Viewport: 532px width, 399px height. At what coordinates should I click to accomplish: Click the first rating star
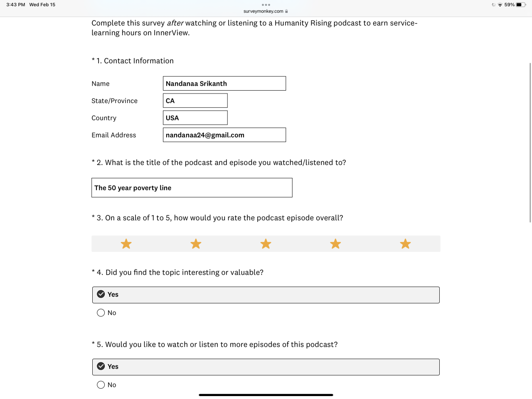click(126, 244)
